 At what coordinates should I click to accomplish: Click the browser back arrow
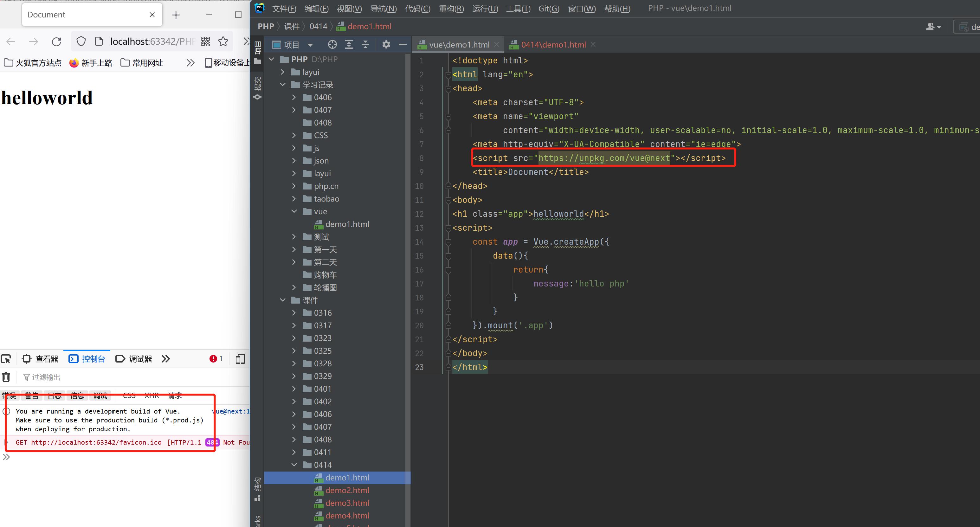11,42
